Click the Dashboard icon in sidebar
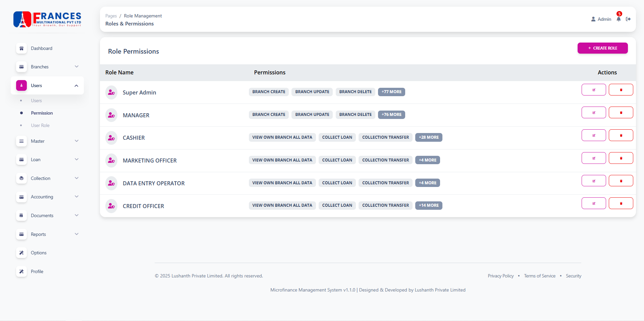The width and height of the screenshot is (644, 321). point(21,48)
